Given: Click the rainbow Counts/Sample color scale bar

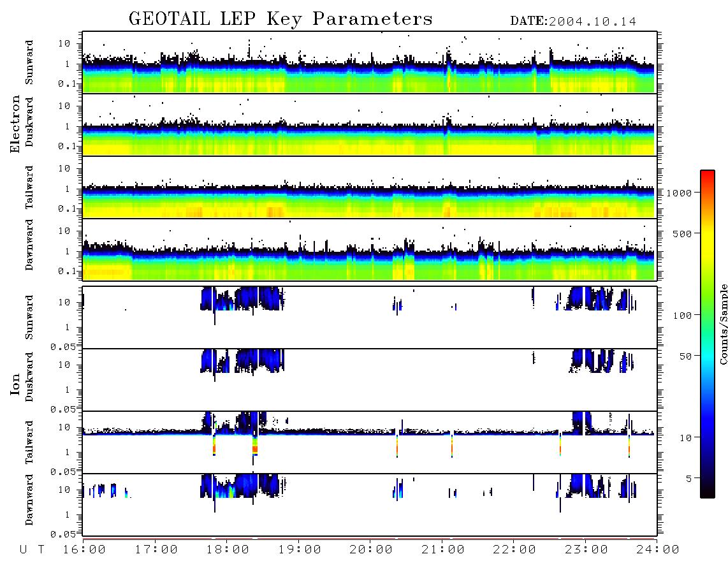Looking at the screenshot, I should 708,334.
